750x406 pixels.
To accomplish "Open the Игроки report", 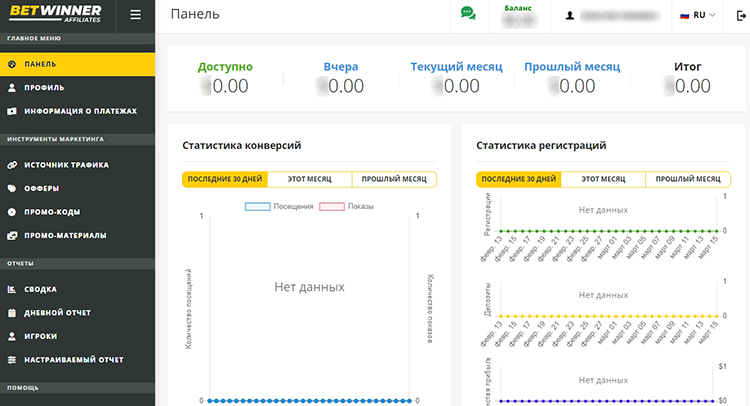I will (x=77, y=336).
